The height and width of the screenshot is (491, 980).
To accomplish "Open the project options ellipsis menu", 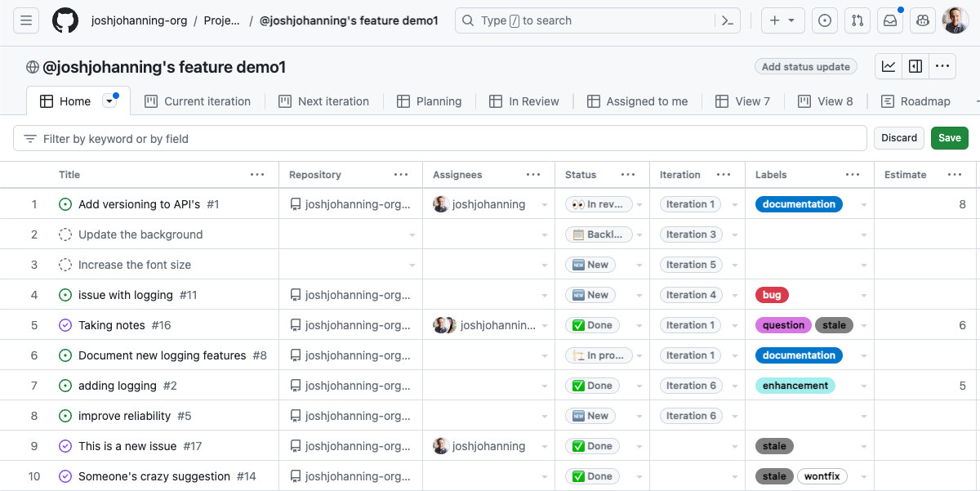I will [942, 66].
